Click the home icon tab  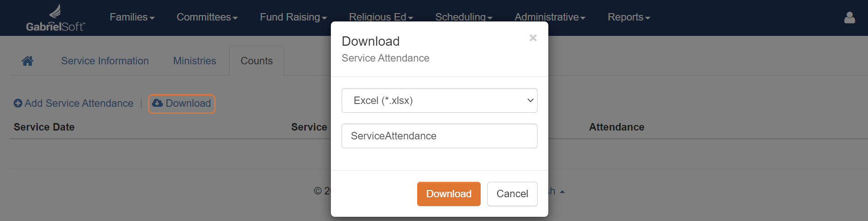click(28, 61)
